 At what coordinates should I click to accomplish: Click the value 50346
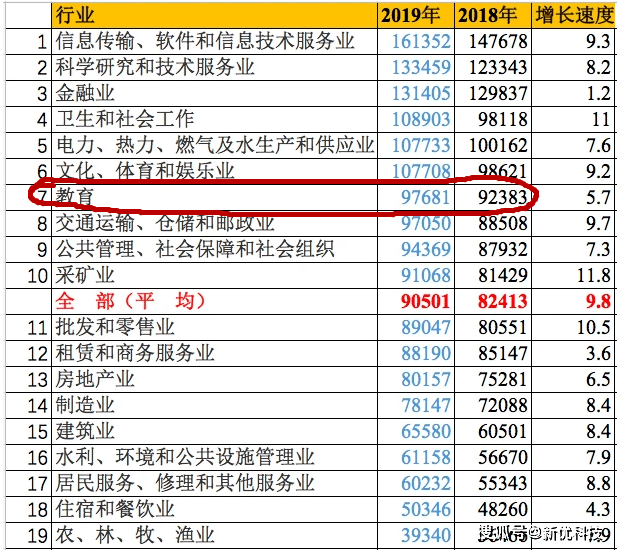pos(425,509)
